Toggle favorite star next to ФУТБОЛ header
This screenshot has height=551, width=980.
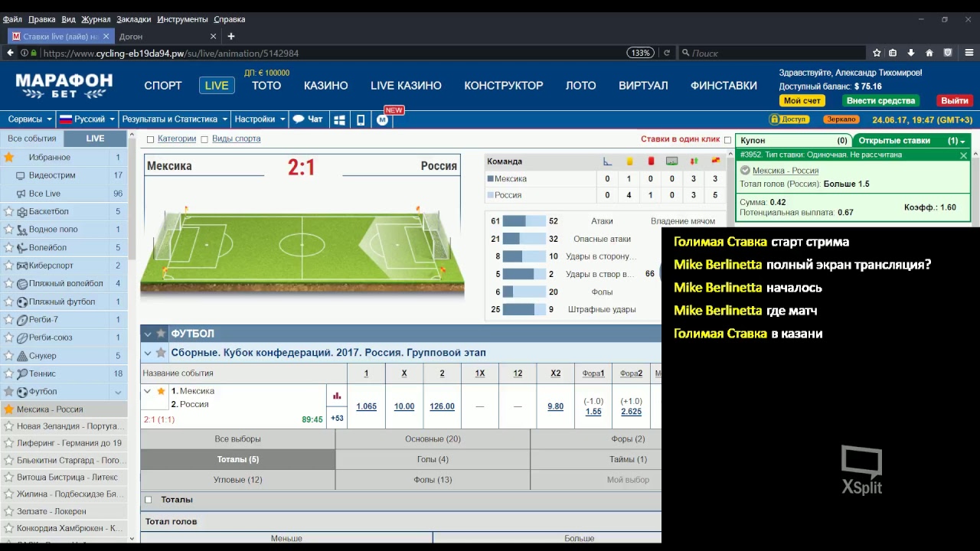point(161,334)
